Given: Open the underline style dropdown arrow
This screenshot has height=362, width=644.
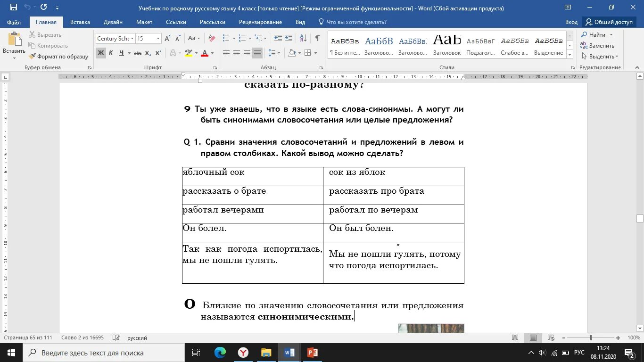Looking at the screenshot, I should tap(129, 53).
